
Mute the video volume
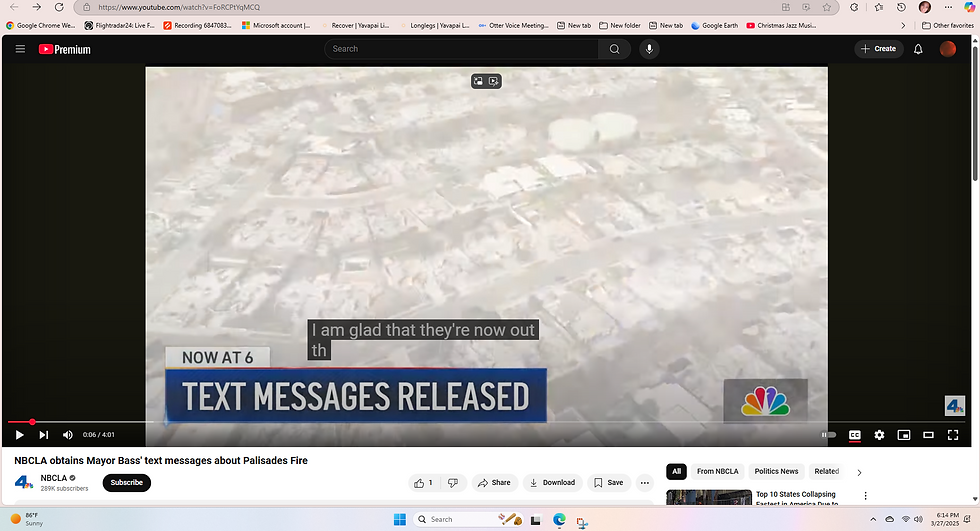point(68,435)
